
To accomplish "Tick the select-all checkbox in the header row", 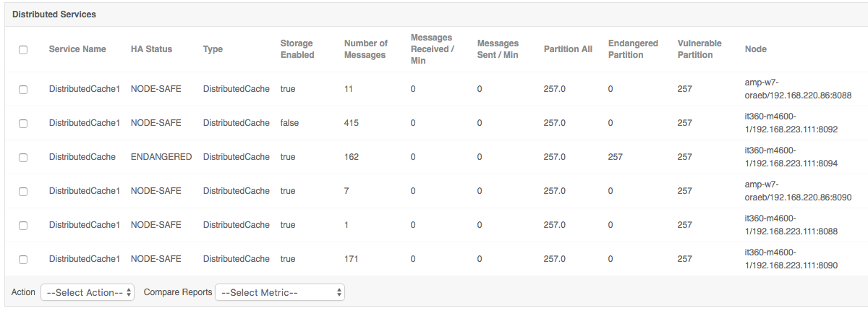I will point(23,50).
